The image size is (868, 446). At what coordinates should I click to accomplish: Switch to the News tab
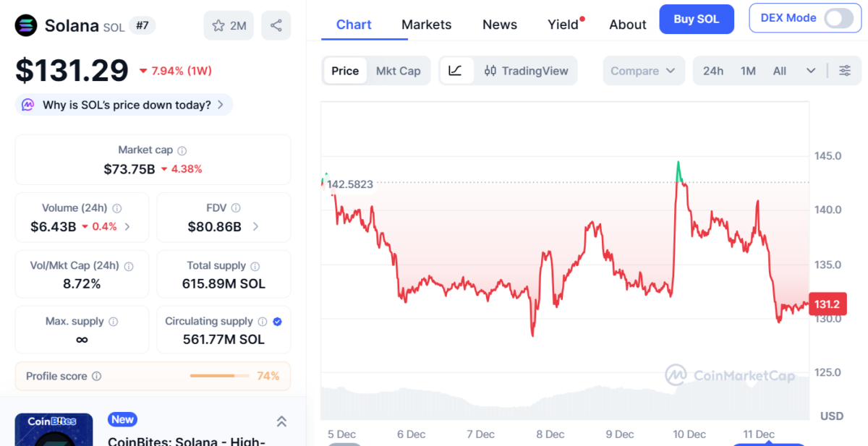500,25
